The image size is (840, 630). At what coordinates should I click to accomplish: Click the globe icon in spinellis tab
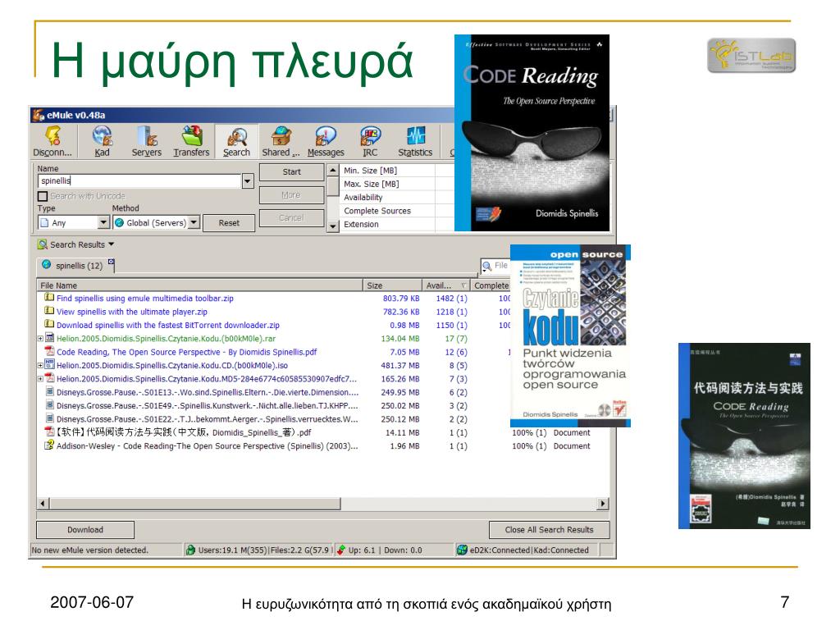(47, 265)
